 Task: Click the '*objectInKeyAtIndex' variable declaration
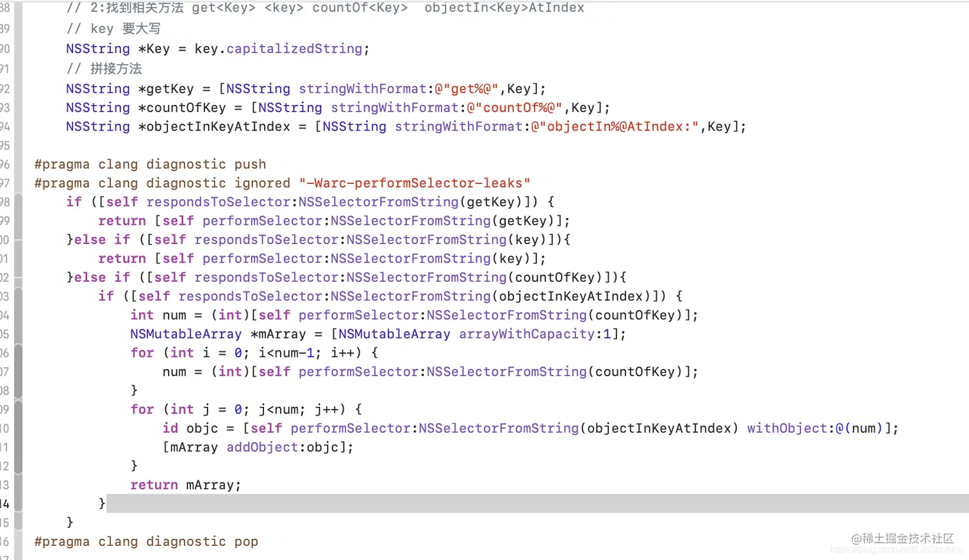[x=214, y=126]
